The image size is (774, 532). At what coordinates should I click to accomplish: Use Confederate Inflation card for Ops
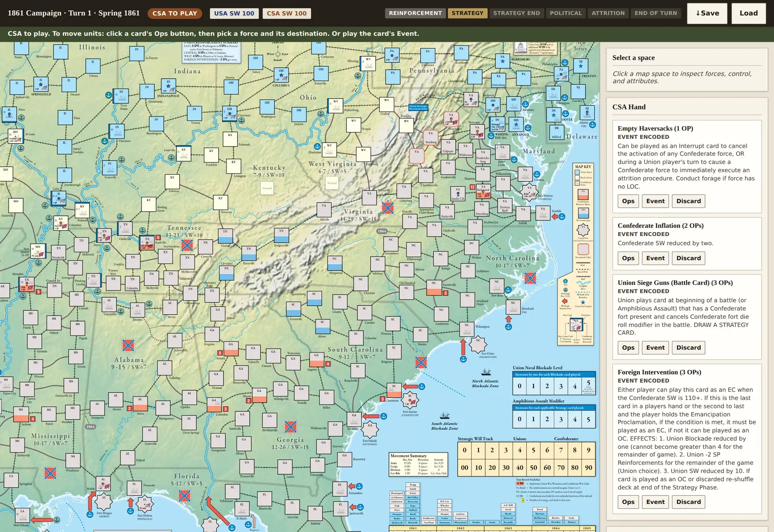[x=628, y=258]
